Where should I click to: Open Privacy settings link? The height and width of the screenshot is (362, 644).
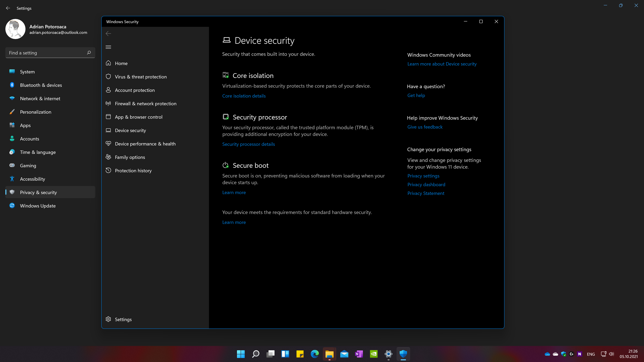coord(423,176)
